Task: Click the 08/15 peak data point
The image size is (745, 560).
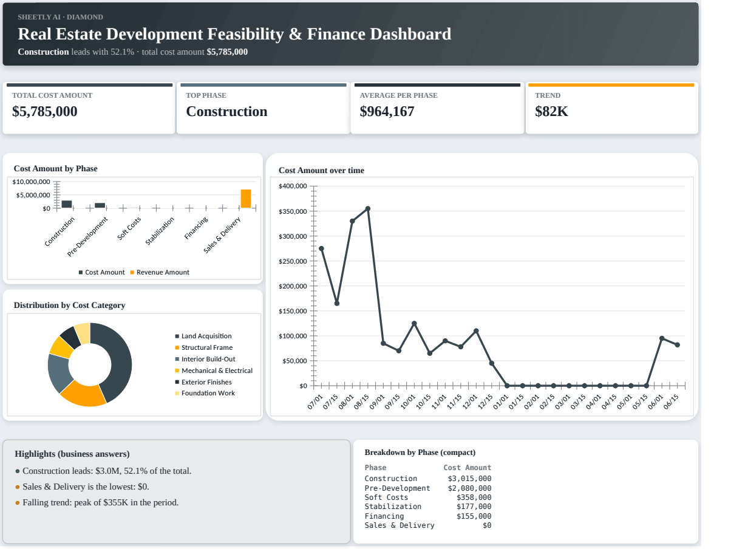Action: point(368,208)
